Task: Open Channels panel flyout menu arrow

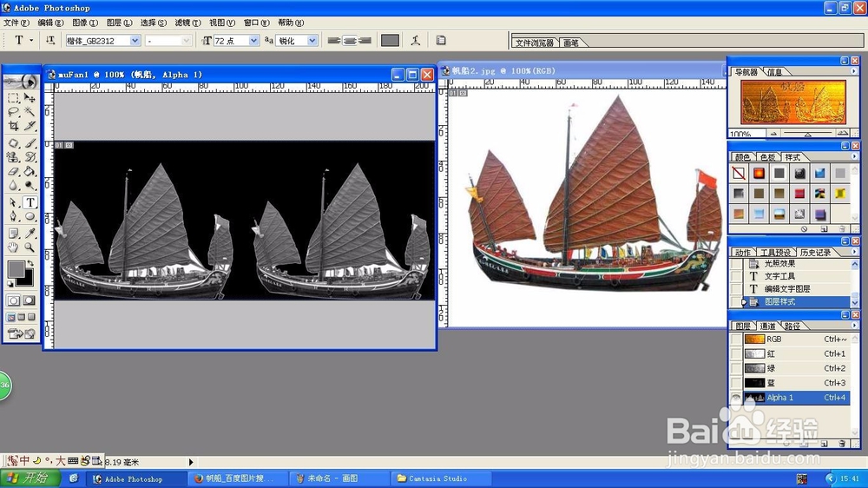Action: coord(853,326)
